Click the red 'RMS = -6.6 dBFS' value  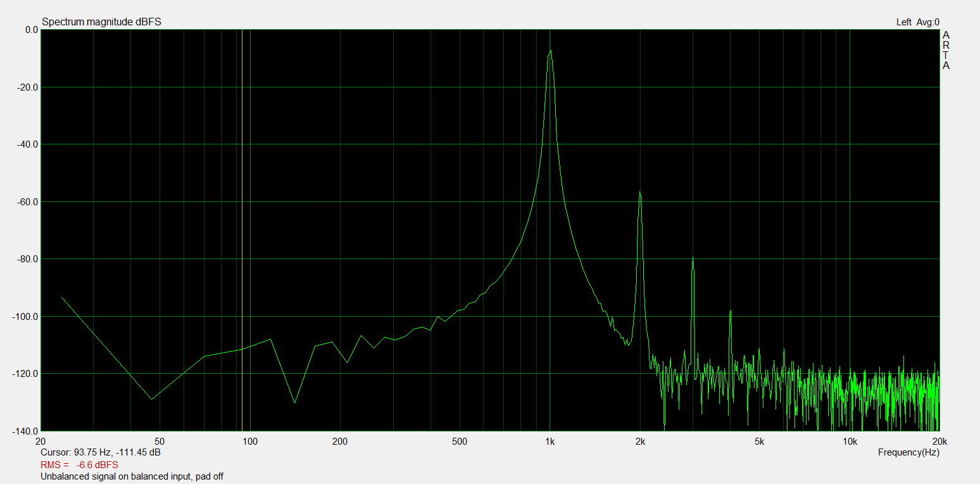coord(79,464)
